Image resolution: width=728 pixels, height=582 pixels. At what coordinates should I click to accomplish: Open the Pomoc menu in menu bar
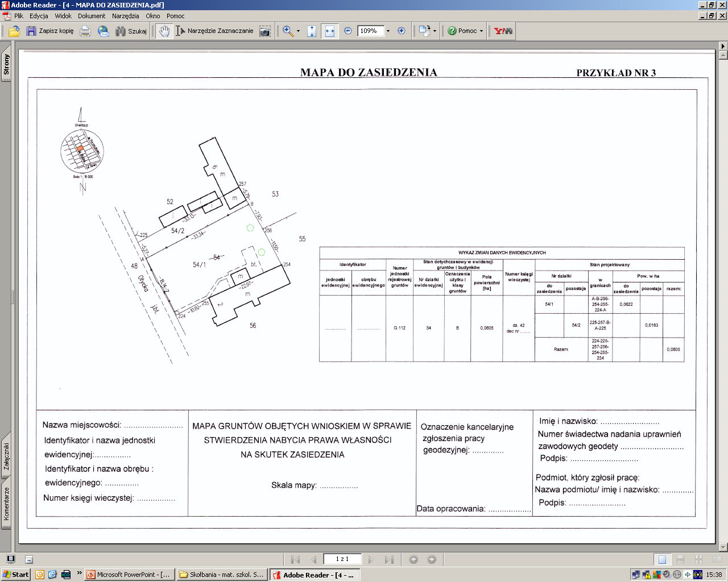pos(176,16)
